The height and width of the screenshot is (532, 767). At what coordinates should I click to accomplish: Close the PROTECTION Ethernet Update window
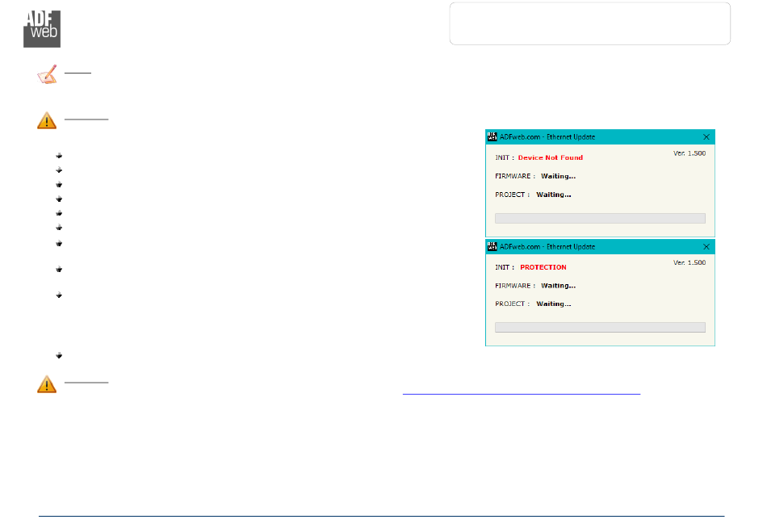(x=706, y=247)
